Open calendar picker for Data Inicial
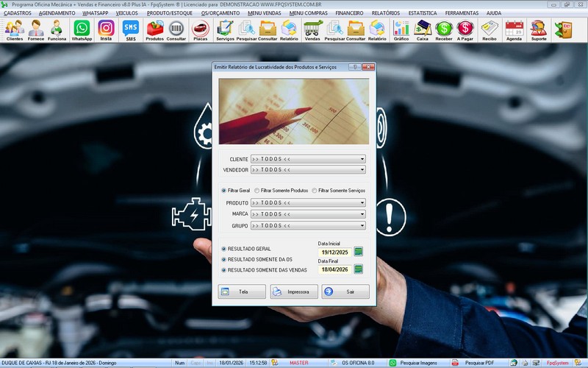 coord(359,252)
